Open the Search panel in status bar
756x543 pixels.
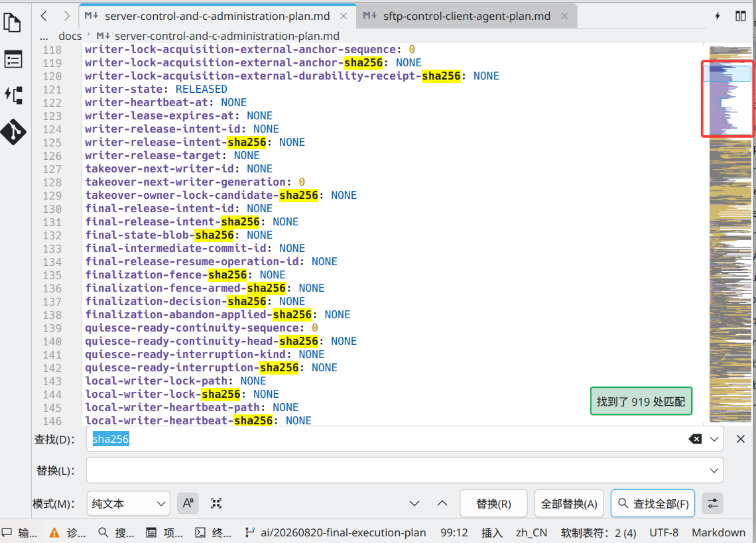[x=116, y=532]
